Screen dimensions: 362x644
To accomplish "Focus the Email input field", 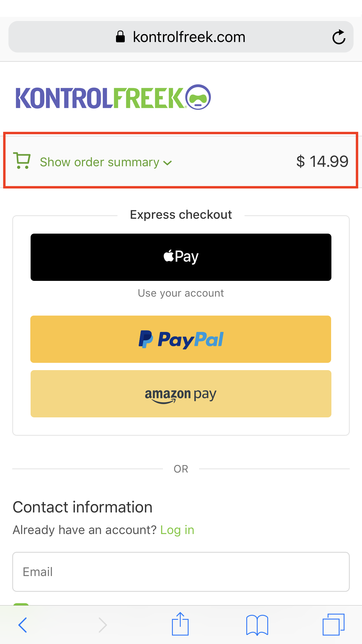I will [x=181, y=572].
